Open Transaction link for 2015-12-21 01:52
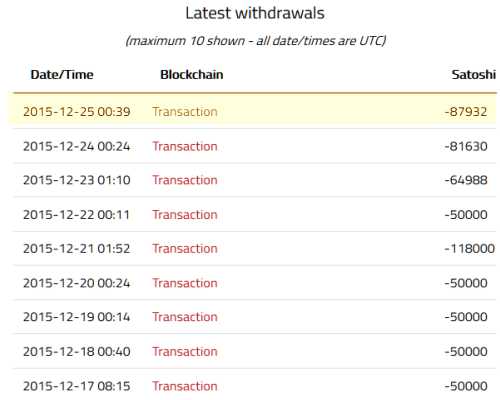500x400 pixels. point(185,249)
